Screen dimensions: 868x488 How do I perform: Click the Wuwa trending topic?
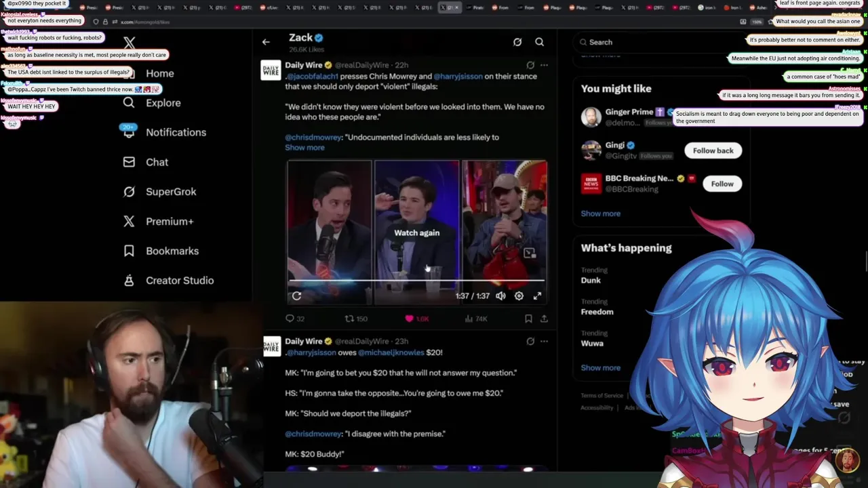coord(592,344)
